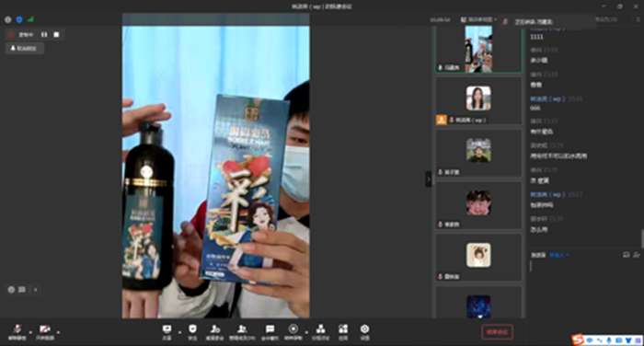Click the red end meeting button
This screenshot has height=346, width=644.
[x=497, y=332]
